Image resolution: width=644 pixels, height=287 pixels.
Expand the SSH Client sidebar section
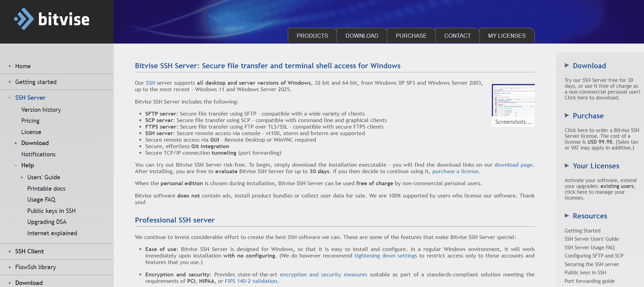[x=10, y=251]
